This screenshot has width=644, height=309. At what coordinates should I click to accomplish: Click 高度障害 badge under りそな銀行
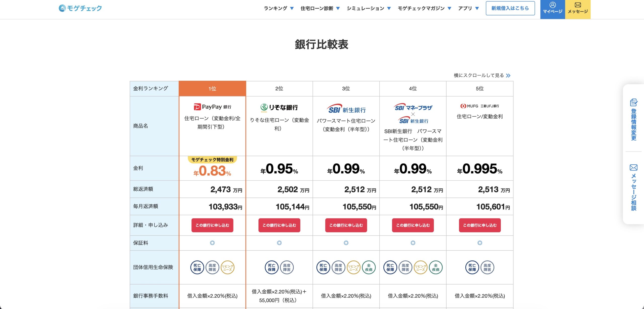coord(287,267)
